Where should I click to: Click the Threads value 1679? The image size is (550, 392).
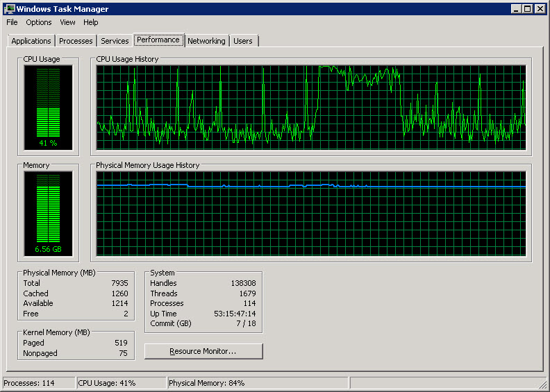coord(248,293)
